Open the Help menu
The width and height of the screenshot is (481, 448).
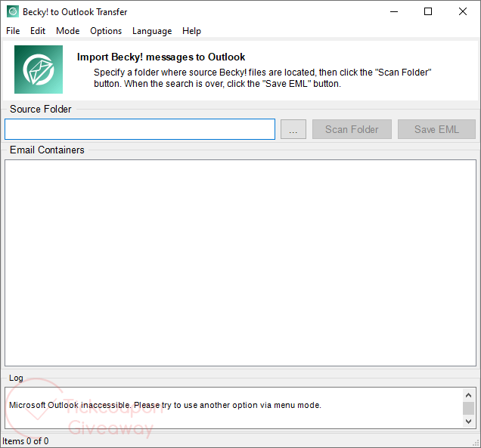tap(191, 31)
